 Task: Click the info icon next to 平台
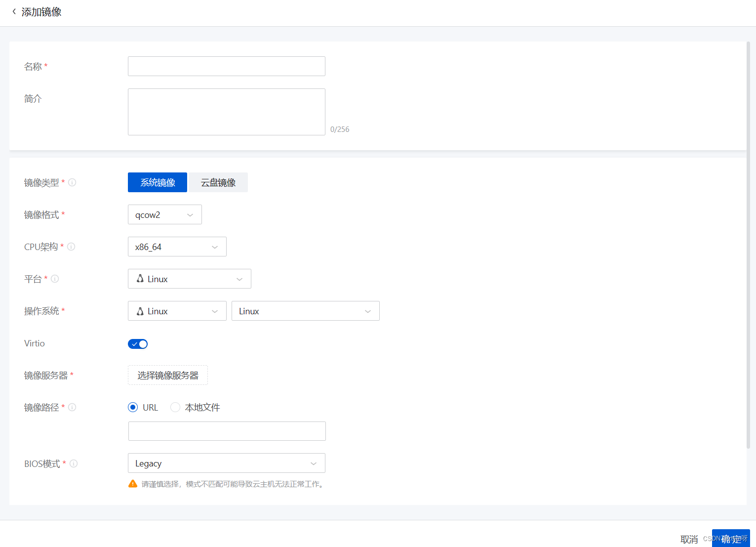click(55, 279)
